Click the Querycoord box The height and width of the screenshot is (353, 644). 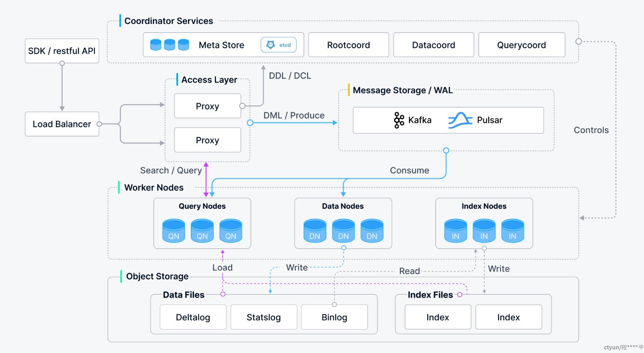point(522,45)
